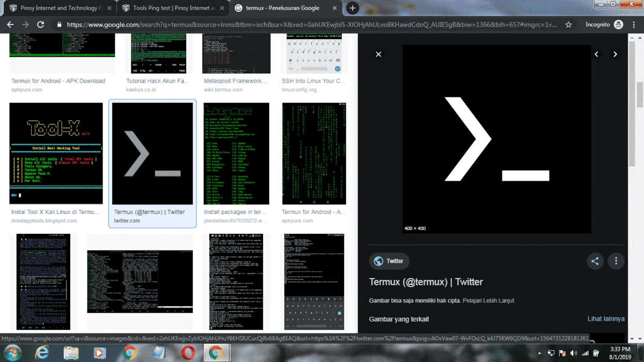Launch Internet Explorer from the taskbar
The height and width of the screenshot is (362, 644).
pyautogui.click(x=42, y=353)
